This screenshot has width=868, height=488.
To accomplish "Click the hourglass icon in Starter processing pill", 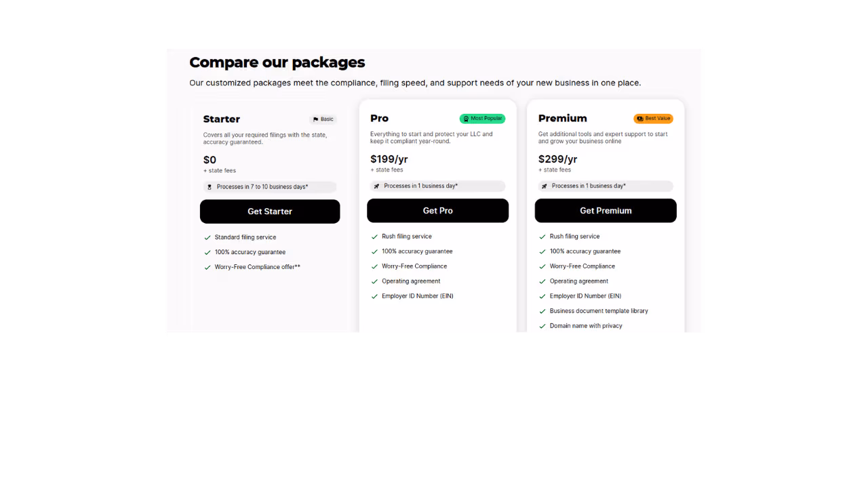I will click(210, 187).
